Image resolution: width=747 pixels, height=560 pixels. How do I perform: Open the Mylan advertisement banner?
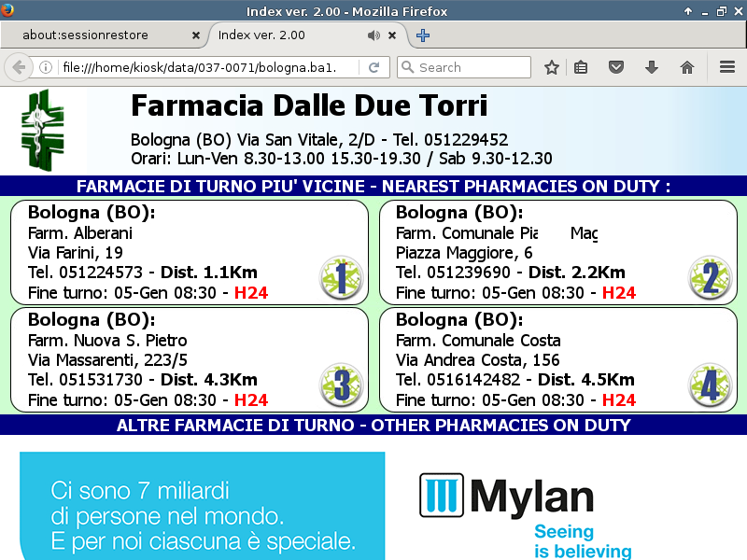tap(373, 506)
